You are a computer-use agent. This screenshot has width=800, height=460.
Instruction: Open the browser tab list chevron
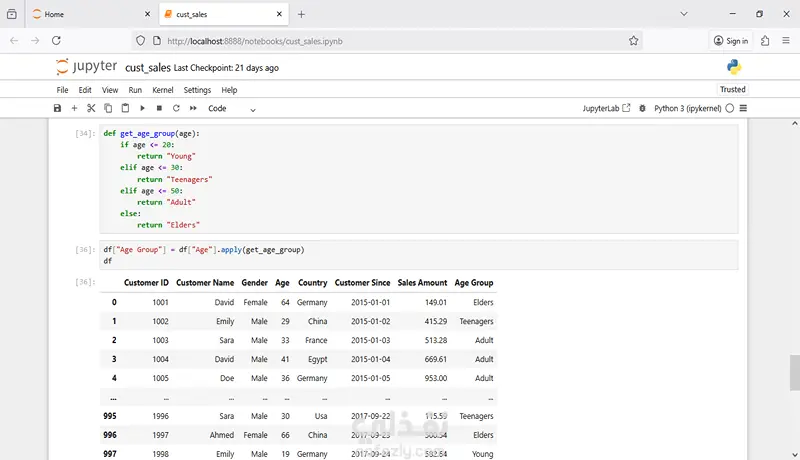coord(684,14)
